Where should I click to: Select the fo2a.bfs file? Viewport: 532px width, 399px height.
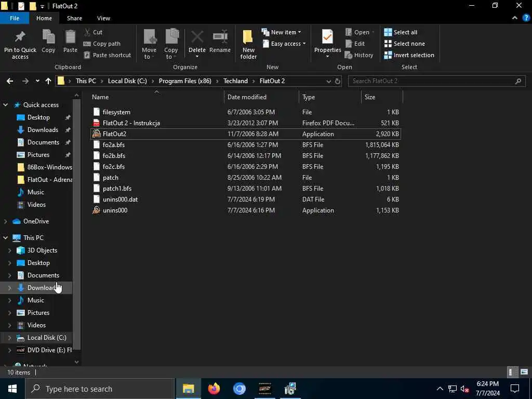point(246,145)
